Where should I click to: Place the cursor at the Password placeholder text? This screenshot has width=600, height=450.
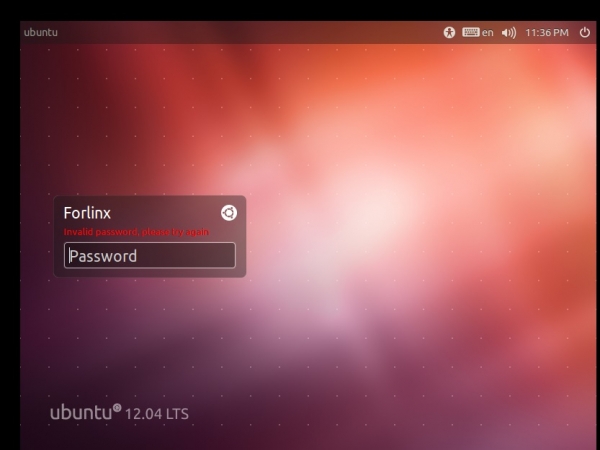(103, 256)
